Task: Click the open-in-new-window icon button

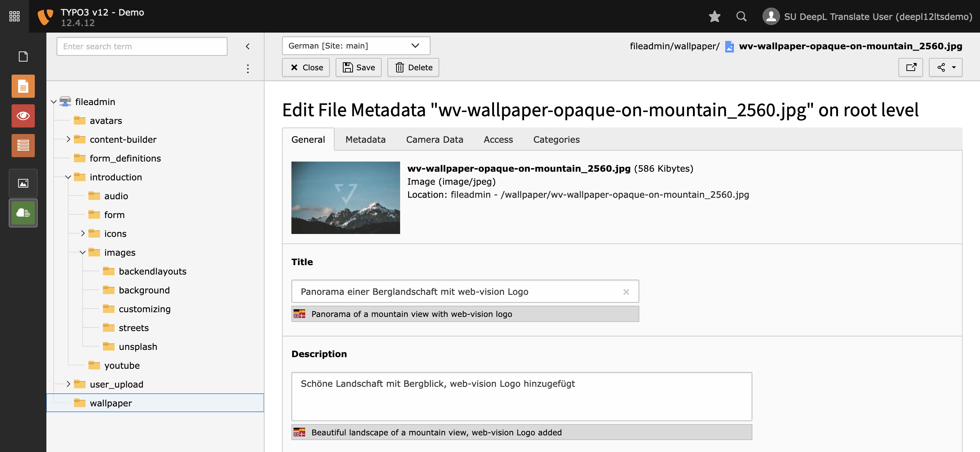Action: (911, 67)
